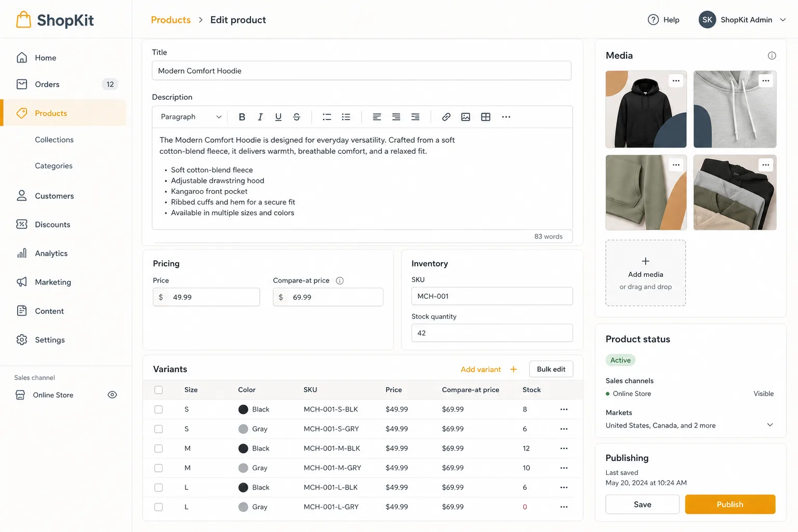
Task: Check the MCH-001-M-GRY variant checkbox
Action: pyautogui.click(x=158, y=468)
